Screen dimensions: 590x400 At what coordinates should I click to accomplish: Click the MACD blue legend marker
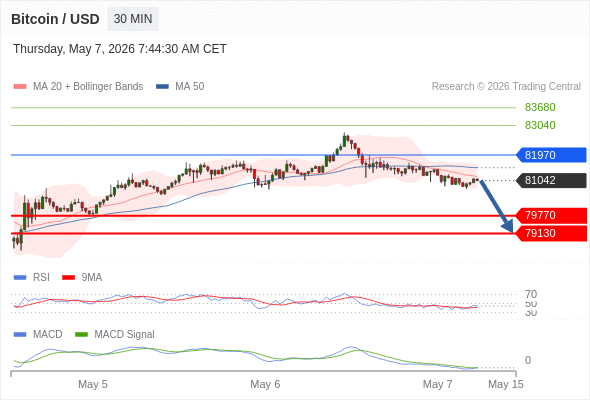(20, 335)
